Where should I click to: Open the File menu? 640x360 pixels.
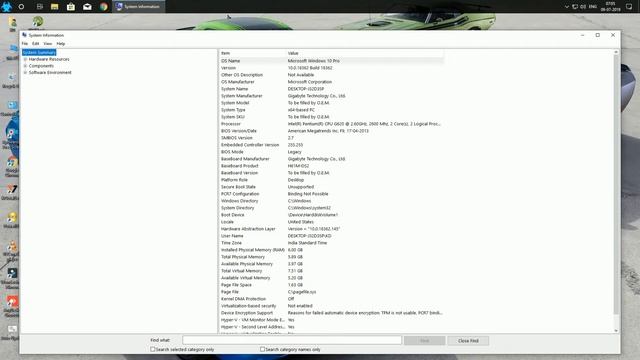pos(25,44)
